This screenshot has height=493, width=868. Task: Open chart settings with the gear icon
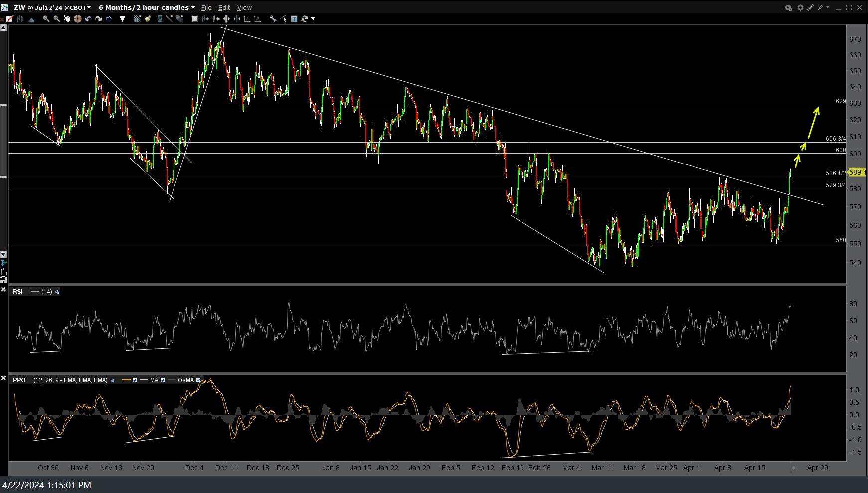[x=800, y=7]
